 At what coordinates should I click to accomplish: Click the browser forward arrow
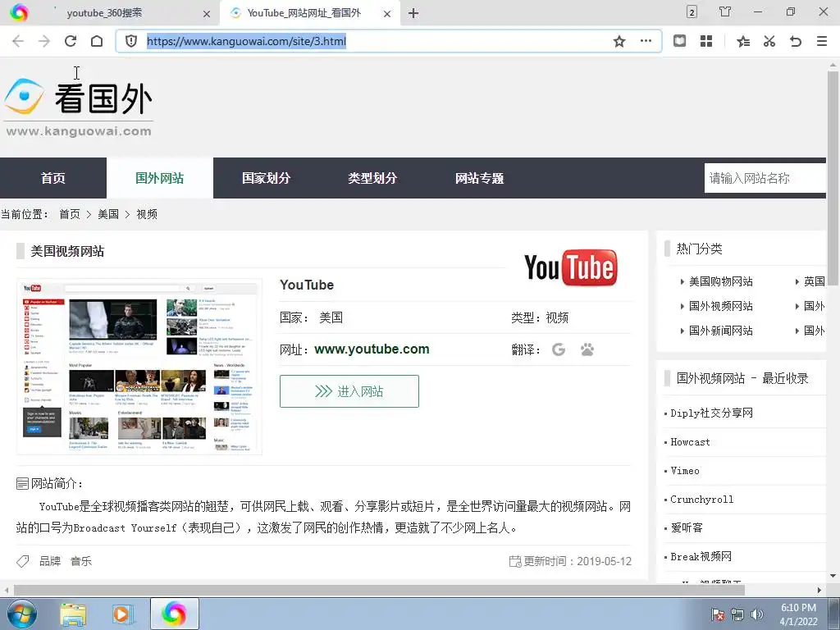pos(44,41)
